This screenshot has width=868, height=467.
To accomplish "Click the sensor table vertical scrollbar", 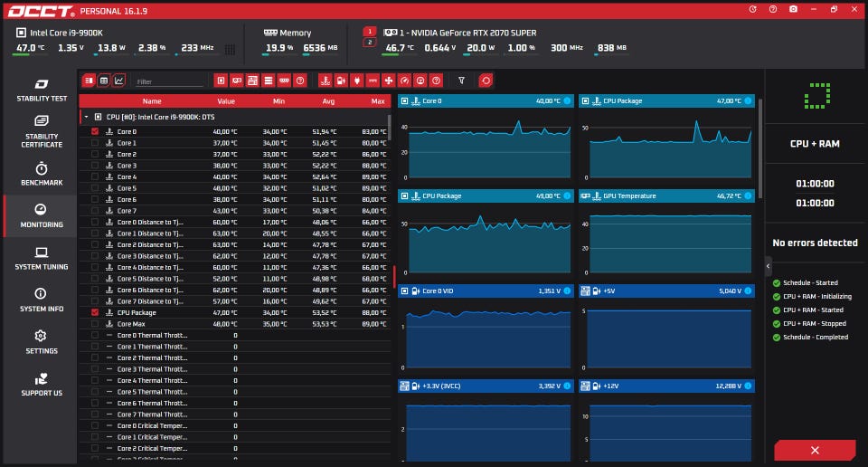I will click(x=389, y=128).
